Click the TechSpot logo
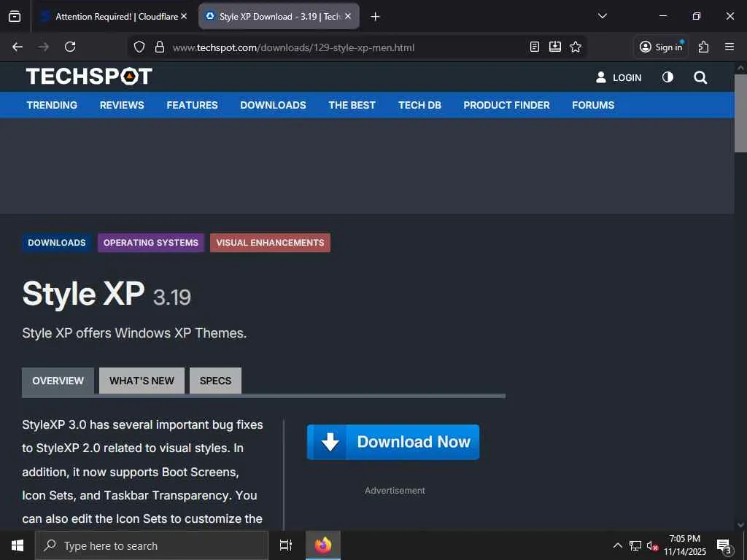 click(89, 76)
